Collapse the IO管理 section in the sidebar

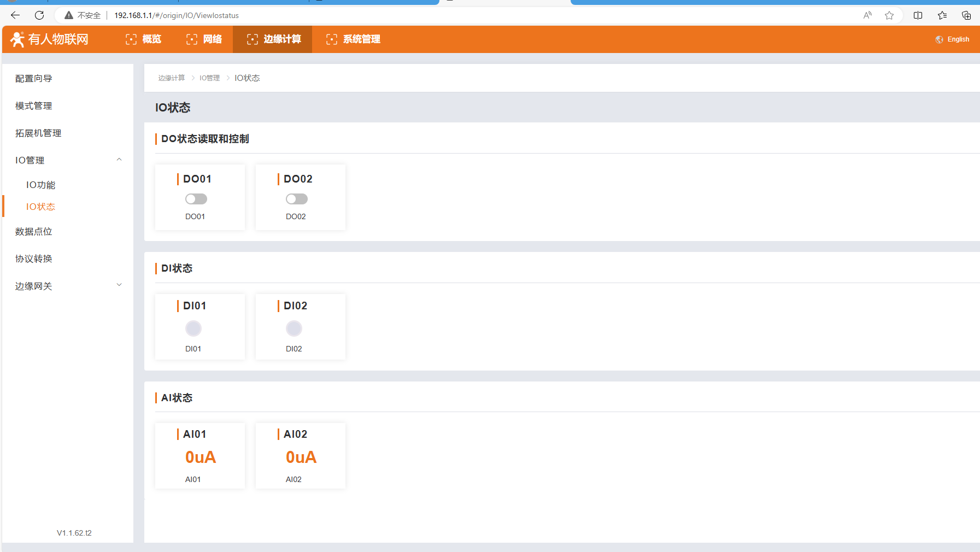68,160
